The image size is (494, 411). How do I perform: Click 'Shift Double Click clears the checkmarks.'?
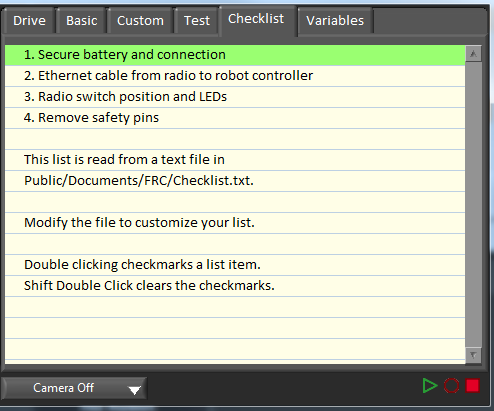pos(235,286)
